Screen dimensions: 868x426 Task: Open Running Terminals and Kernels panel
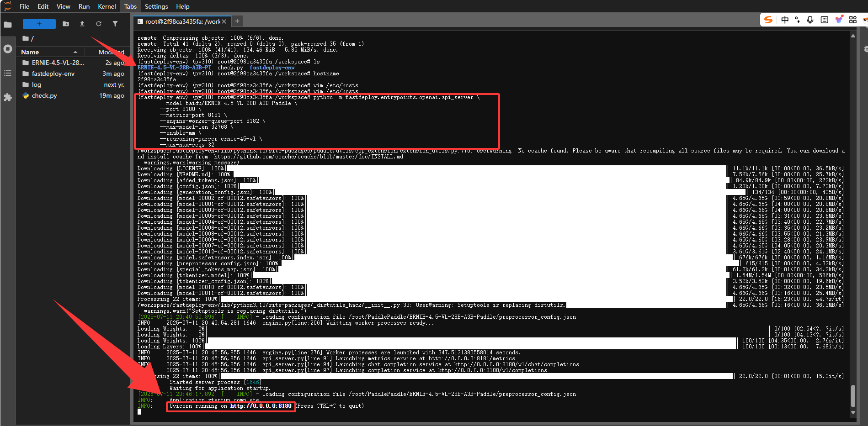coord(8,49)
